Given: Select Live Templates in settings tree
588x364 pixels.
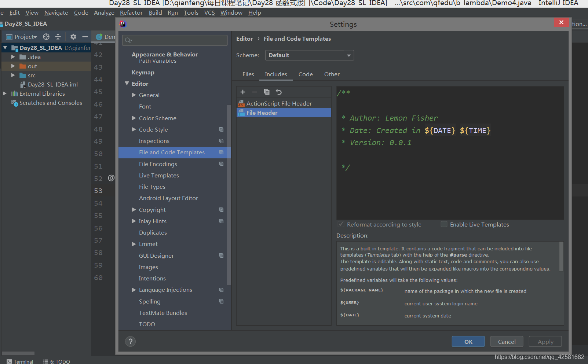Looking at the screenshot, I should tap(159, 175).
